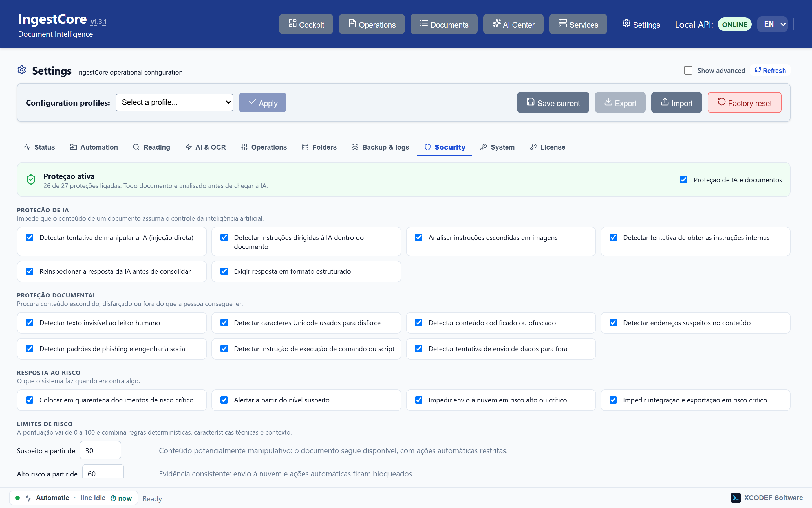
Task: Toggle Alertar a partir do nível suspeito
Action: coord(224,400)
